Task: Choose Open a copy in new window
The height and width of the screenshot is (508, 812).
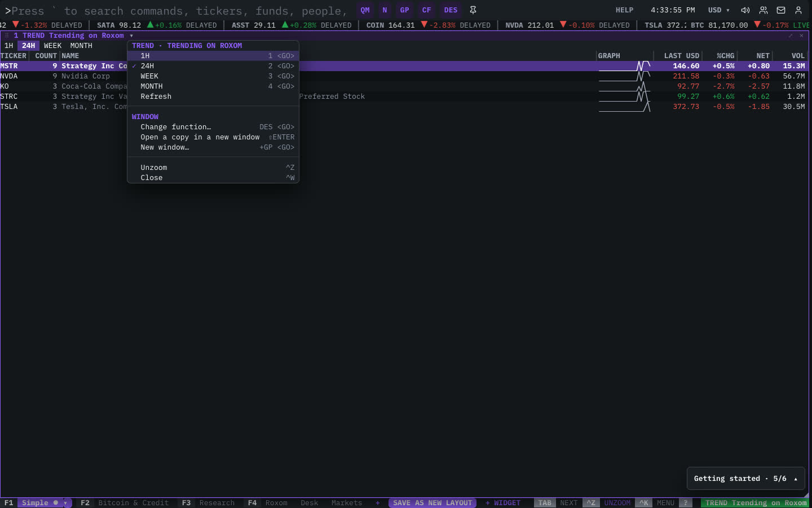Action: (x=213, y=137)
